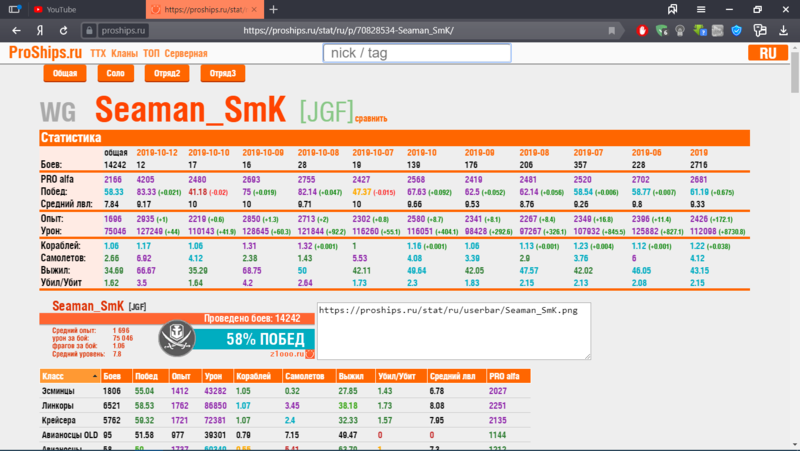Click the Эсминцы row label
This screenshot has height=451, width=800.
pos(58,391)
